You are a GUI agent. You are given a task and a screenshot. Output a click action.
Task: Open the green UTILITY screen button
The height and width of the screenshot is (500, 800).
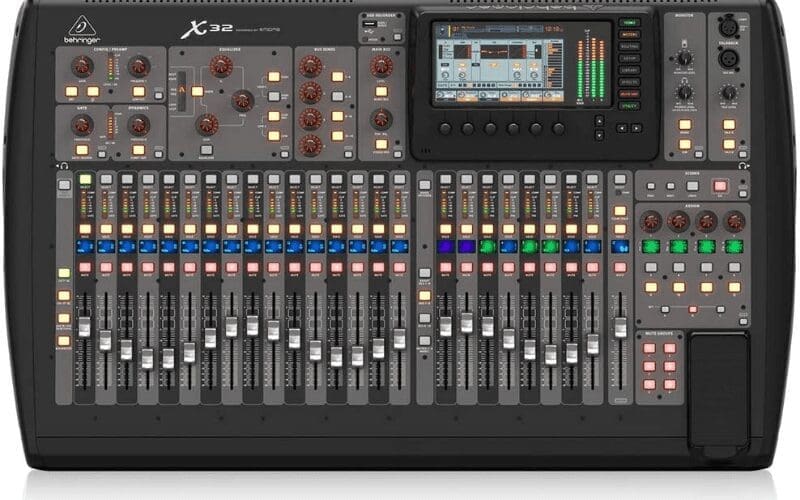click(x=629, y=106)
